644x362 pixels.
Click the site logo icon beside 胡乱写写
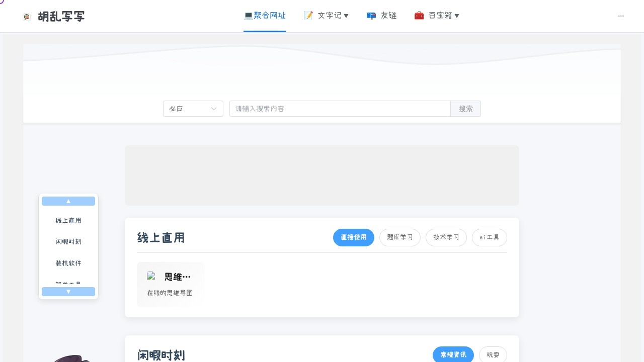pyautogui.click(x=27, y=17)
